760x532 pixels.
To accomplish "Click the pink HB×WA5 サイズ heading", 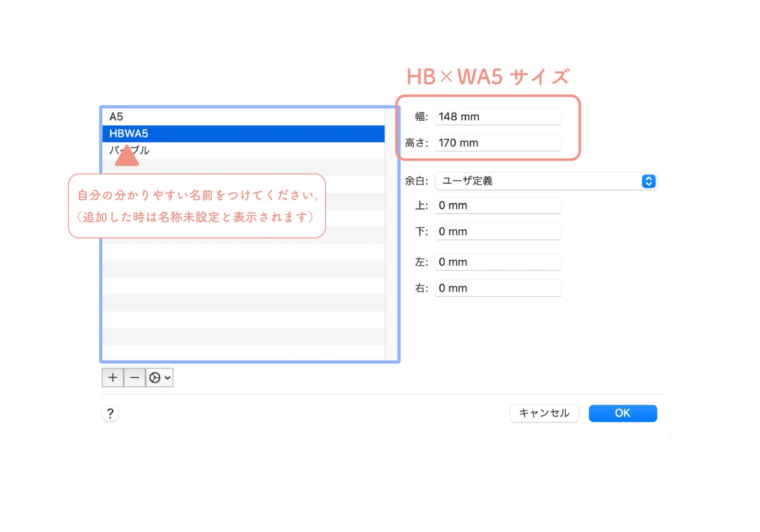I will click(488, 76).
